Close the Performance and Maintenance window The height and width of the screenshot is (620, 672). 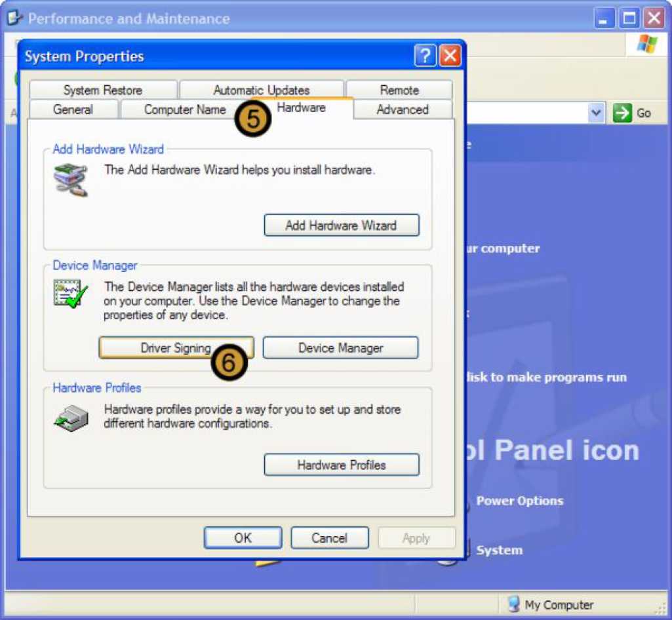[654, 18]
